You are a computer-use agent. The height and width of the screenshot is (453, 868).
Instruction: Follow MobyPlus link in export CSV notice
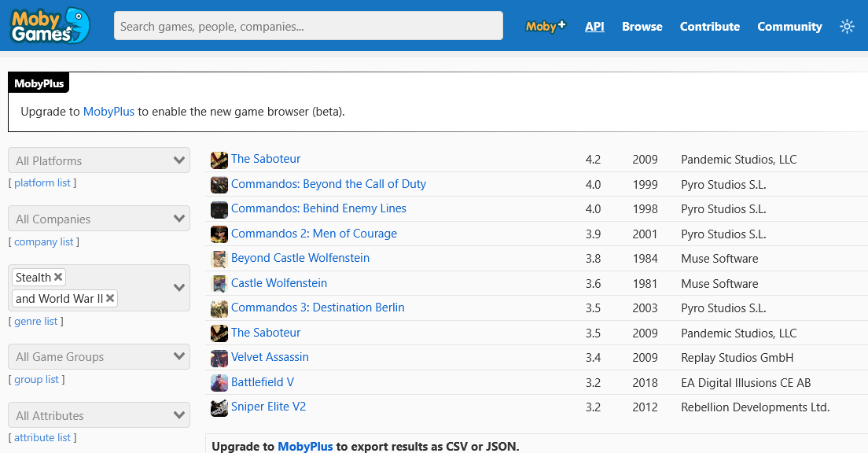point(305,447)
